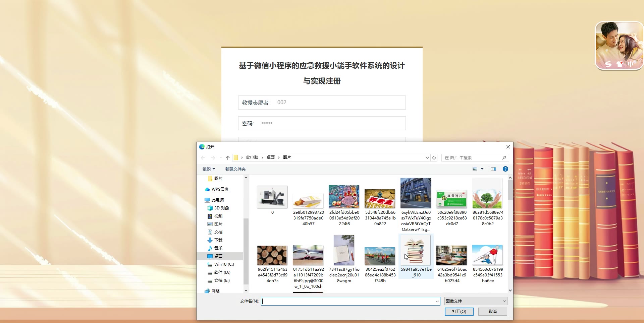Click the refresh icon beside address bar

434,157
